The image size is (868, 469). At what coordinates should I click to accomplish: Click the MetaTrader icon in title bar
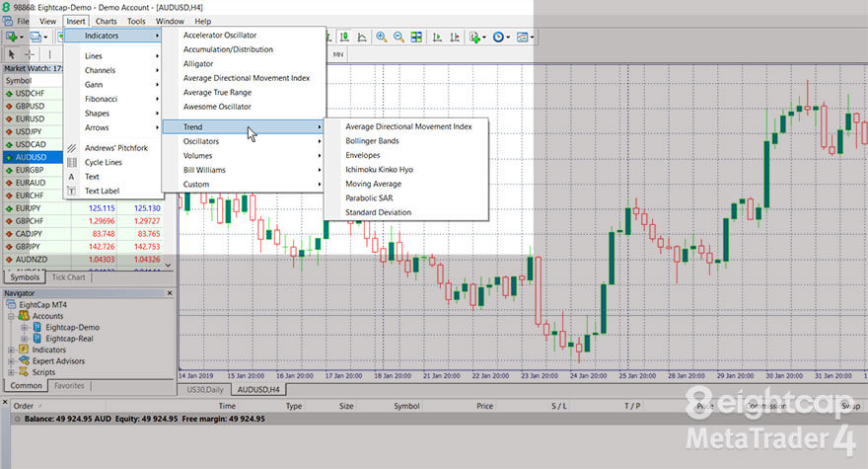6,7
